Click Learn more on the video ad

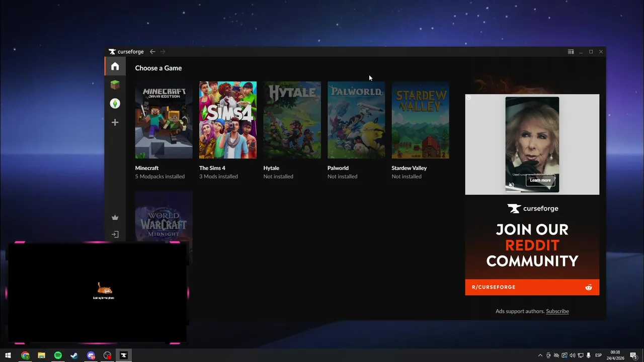click(540, 180)
